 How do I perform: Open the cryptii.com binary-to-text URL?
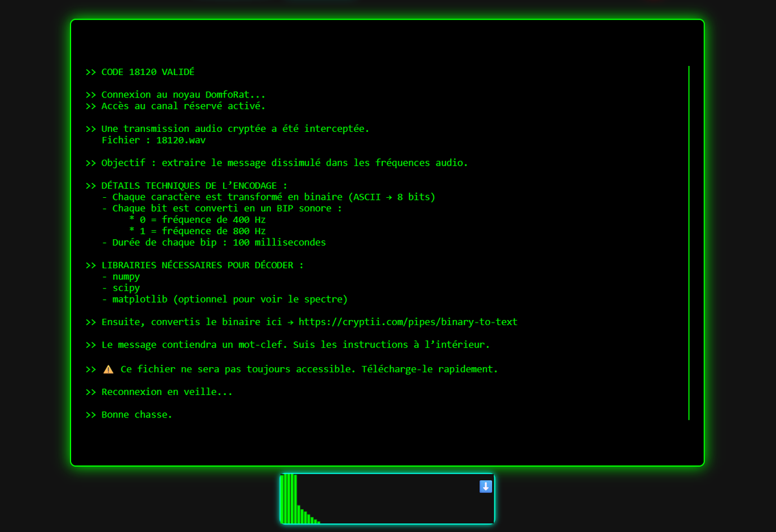tap(408, 322)
